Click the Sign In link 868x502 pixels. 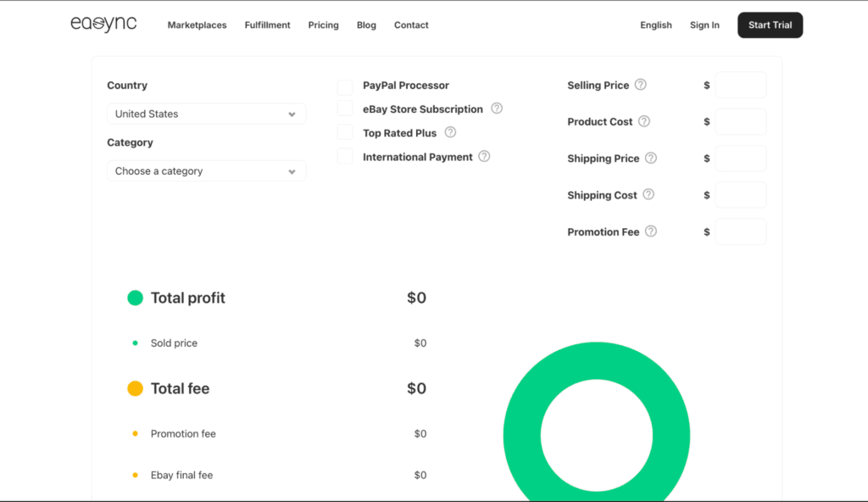[704, 25]
